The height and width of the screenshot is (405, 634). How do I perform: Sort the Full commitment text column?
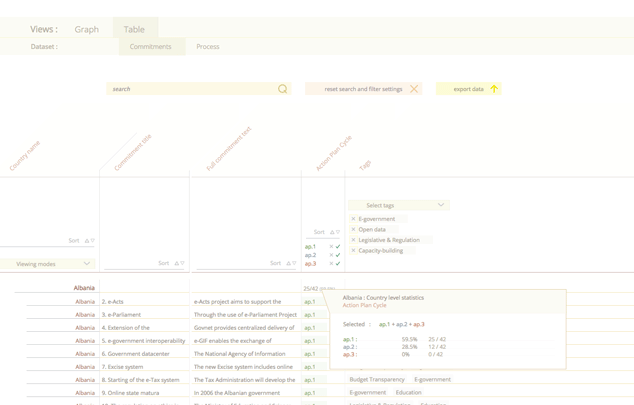point(291,264)
